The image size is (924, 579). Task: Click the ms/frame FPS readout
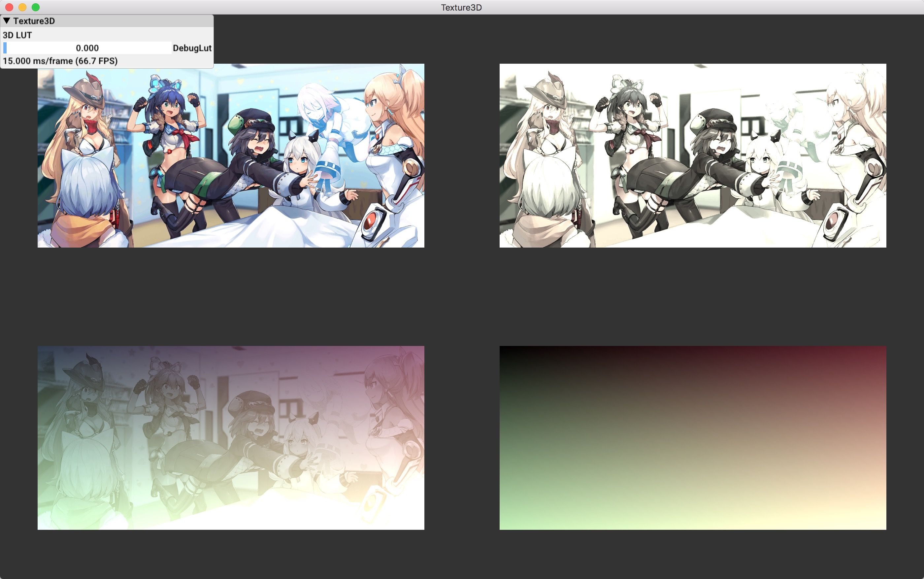point(60,61)
